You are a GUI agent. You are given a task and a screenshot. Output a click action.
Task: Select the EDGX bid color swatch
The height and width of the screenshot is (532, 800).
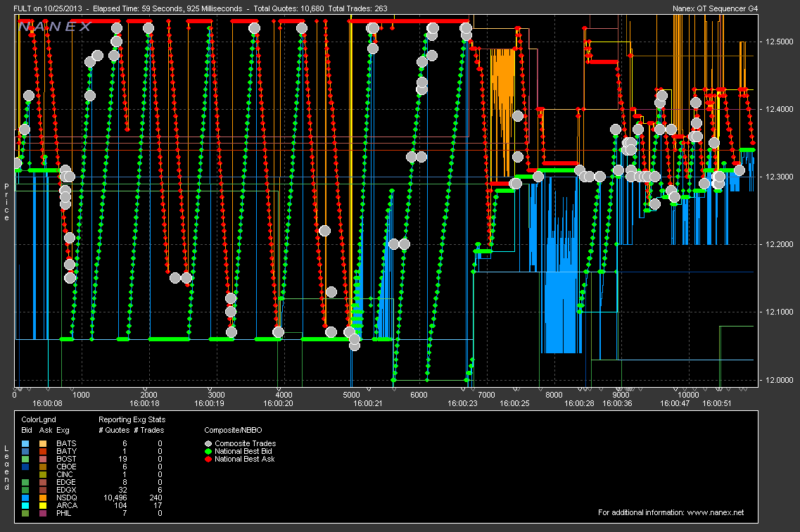click(x=26, y=490)
